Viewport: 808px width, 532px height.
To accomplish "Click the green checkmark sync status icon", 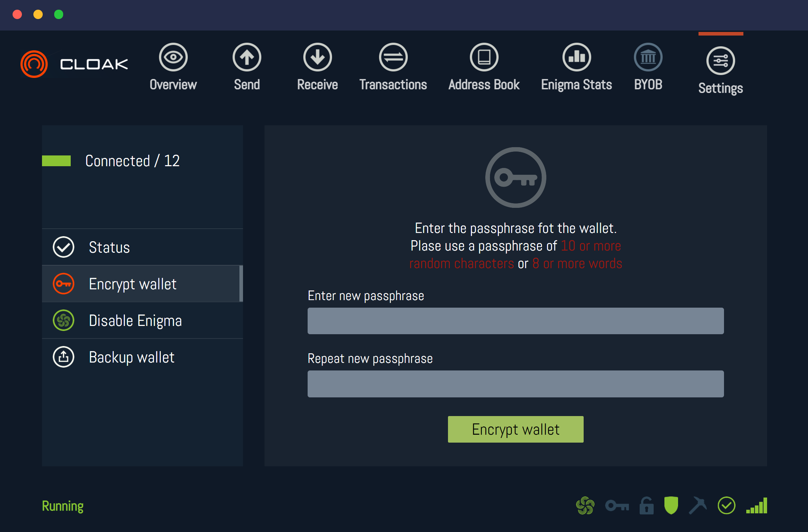I will [x=727, y=505].
